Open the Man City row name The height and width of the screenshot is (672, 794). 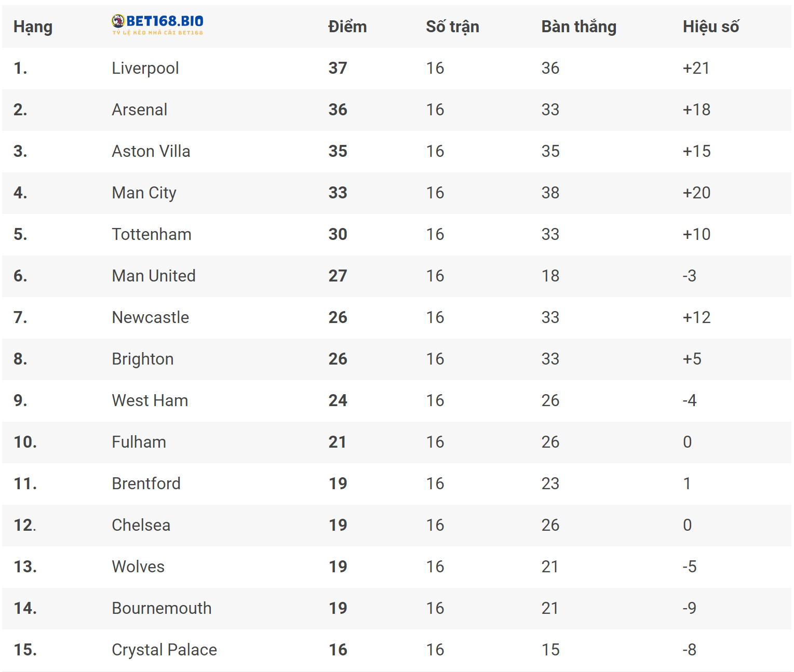pyautogui.click(x=144, y=193)
